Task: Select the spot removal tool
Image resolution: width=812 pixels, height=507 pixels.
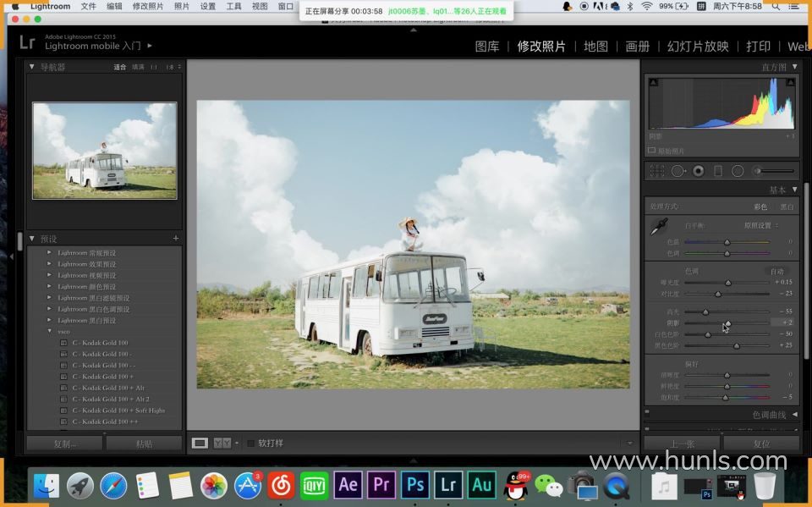Action: click(678, 171)
